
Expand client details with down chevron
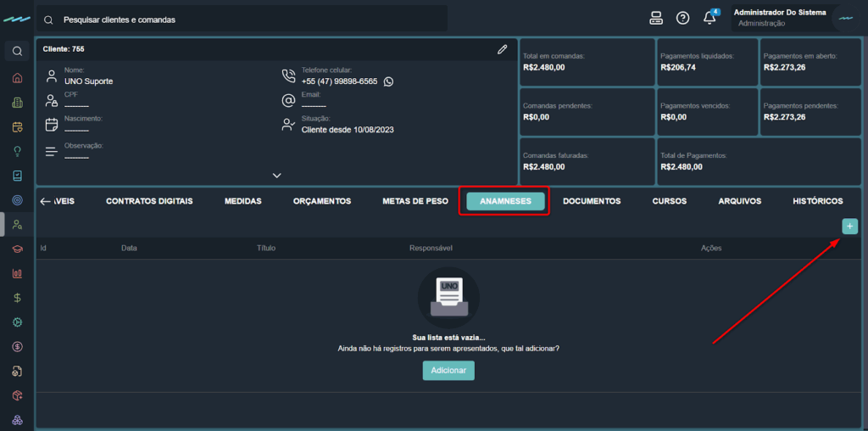276,176
